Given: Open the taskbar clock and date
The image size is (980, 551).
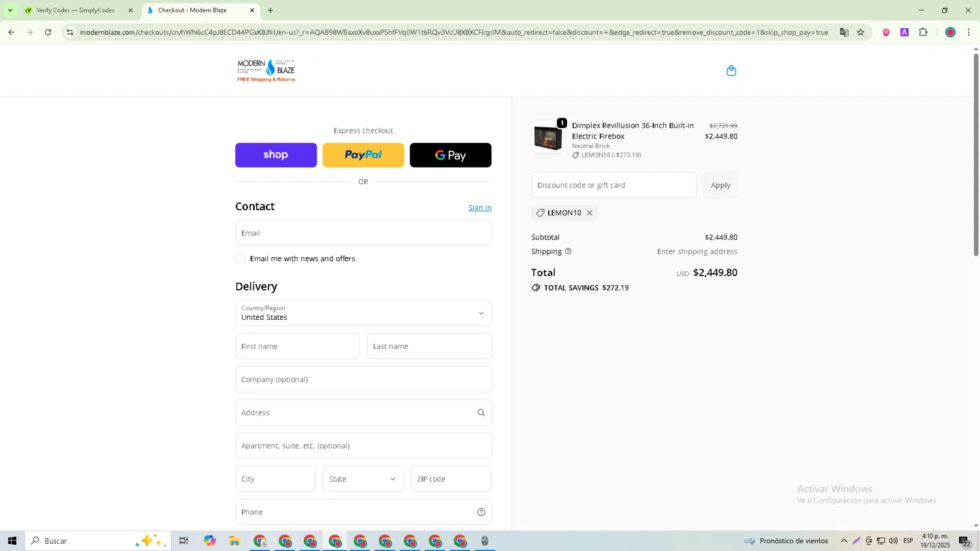Looking at the screenshot, I should [935, 541].
